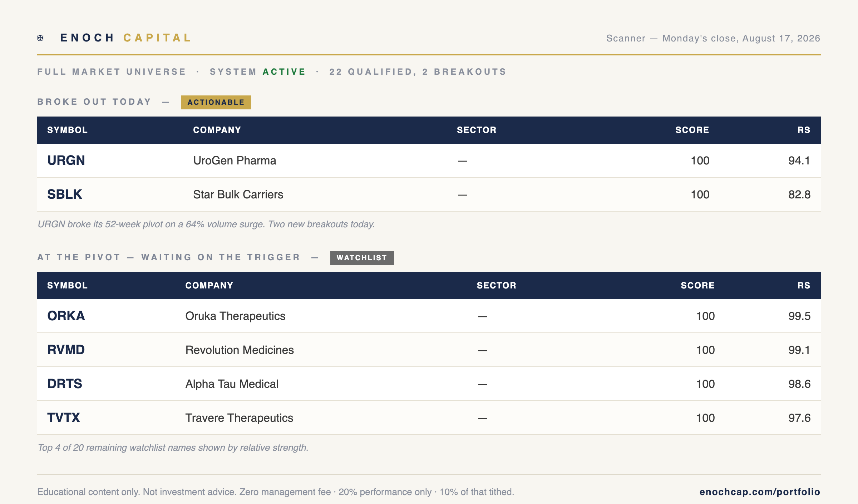This screenshot has width=858, height=504.
Task: Click the green ACTIVE system status
Action: (x=284, y=72)
